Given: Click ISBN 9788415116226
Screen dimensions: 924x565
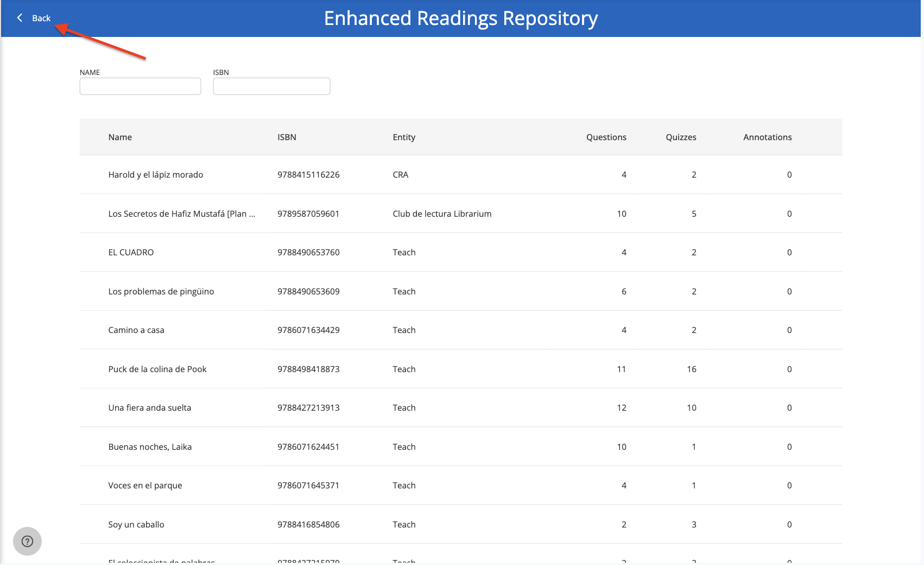Looking at the screenshot, I should click(308, 174).
